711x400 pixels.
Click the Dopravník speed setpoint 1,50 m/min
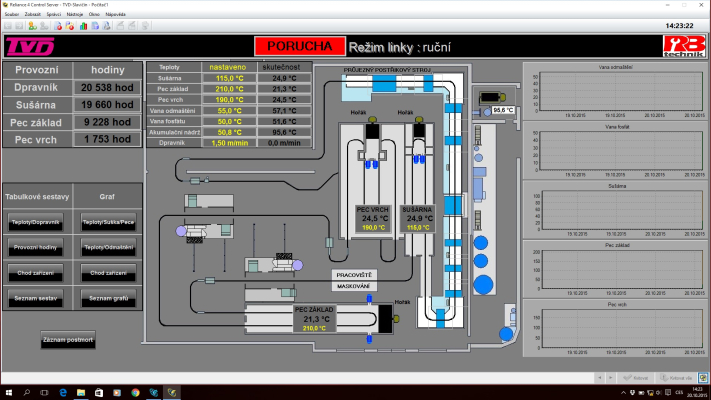click(230, 144)
